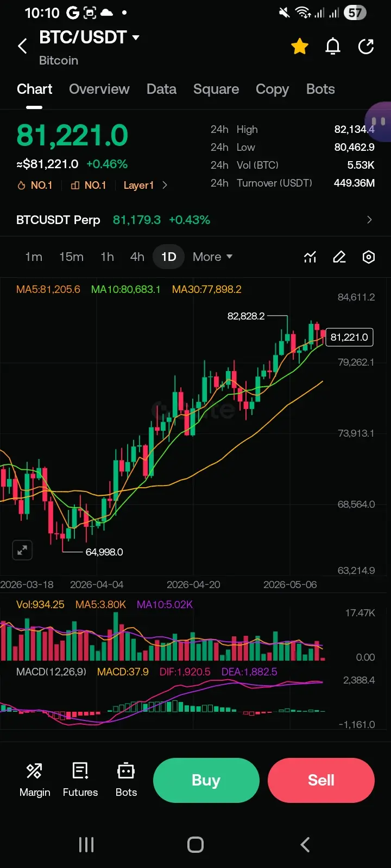
Task: Tap the 24h Turnover 449.36M value
Action: 354,183
